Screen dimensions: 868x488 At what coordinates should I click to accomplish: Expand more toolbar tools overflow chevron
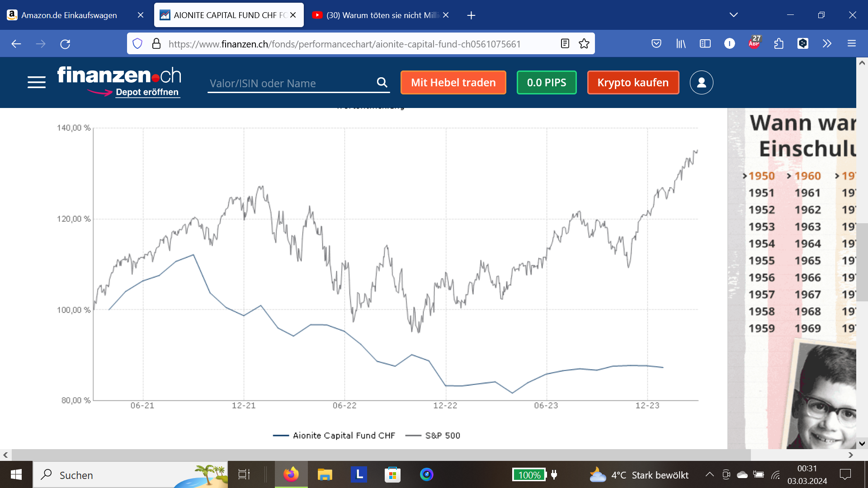coord(827,44)
